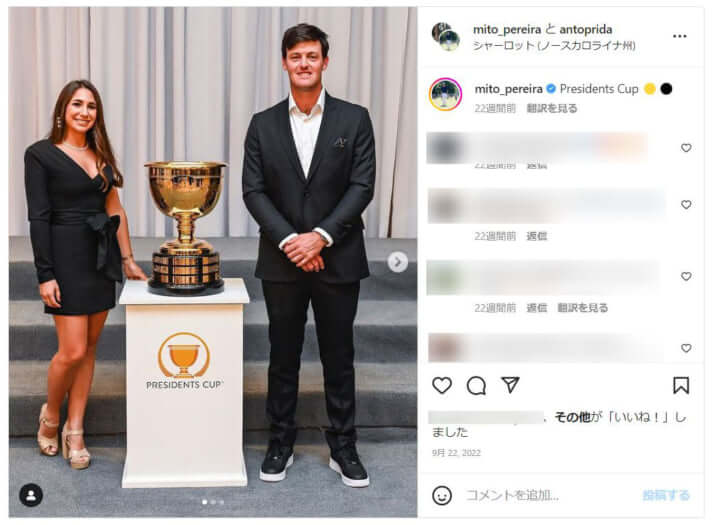Open the emoji picker smiley icon
714x525 pixels.
tap(442, 495)
